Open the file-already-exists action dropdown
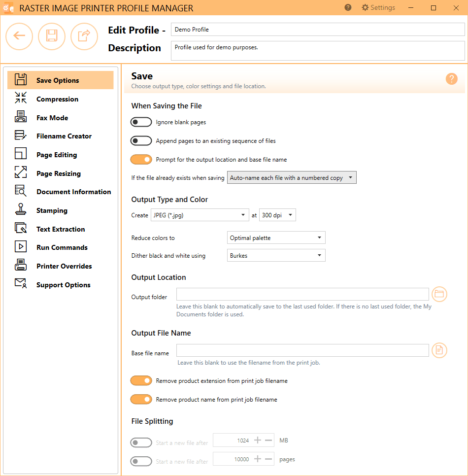Image resolution: width=468 pixels, height=476 pixels. point(291,178)
